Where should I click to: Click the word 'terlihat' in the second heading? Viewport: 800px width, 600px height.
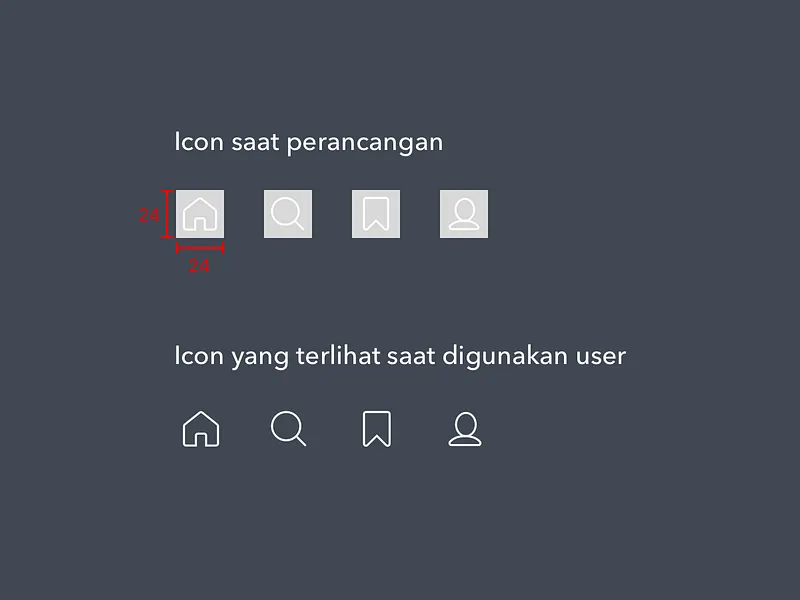[338, 356]
